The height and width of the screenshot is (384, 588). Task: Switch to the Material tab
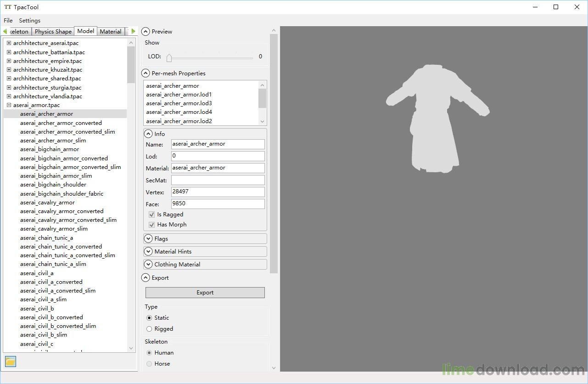[x=111, y=32]
